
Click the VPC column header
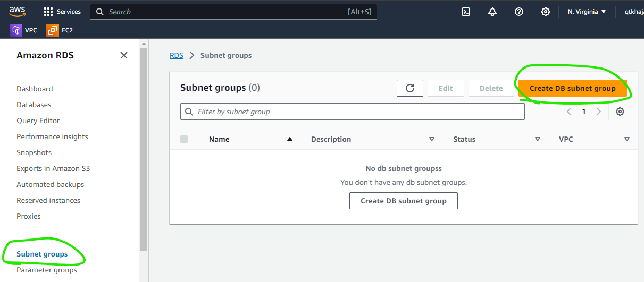(566, 139)
